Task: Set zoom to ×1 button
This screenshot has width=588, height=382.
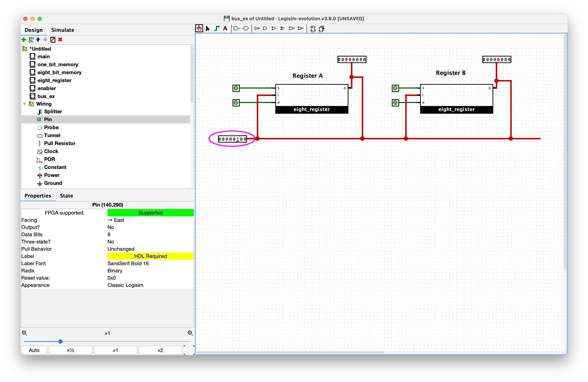Action: click(115, 350)
